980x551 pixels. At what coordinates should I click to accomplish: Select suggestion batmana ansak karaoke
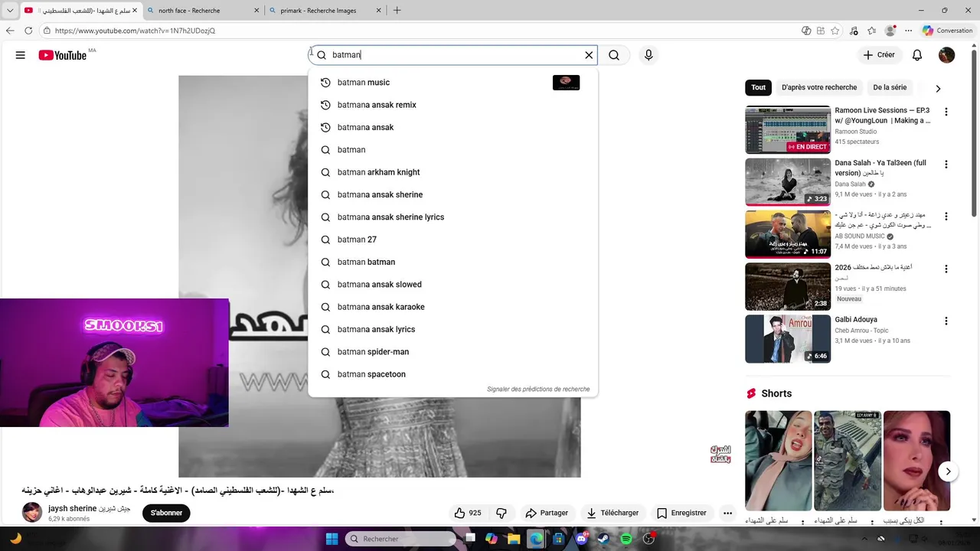coord(452,307)
